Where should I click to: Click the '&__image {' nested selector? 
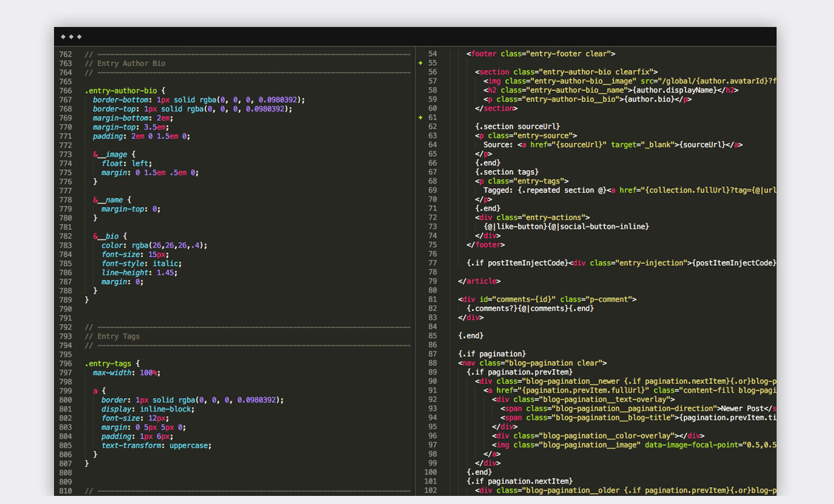coord(114,155)
